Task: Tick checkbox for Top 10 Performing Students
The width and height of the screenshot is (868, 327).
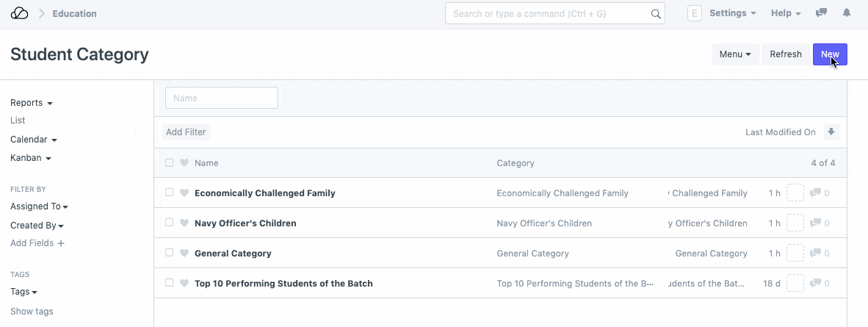Action: 170,284
